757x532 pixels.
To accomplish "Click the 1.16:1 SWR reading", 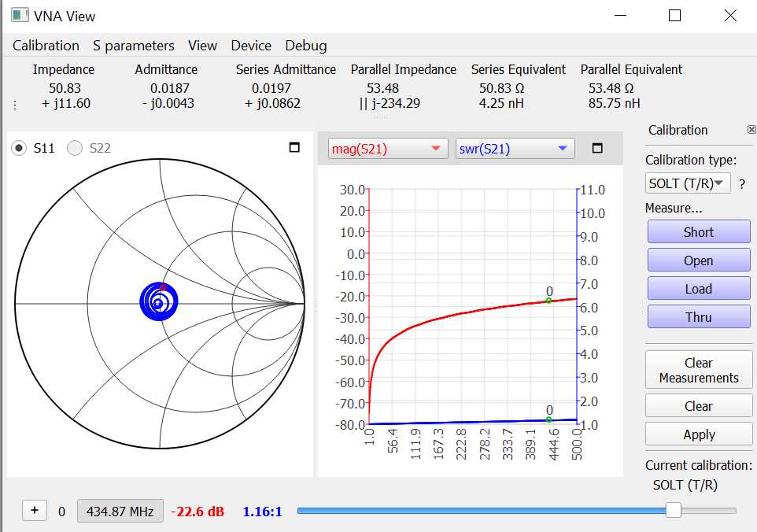I will pos(262,512).
